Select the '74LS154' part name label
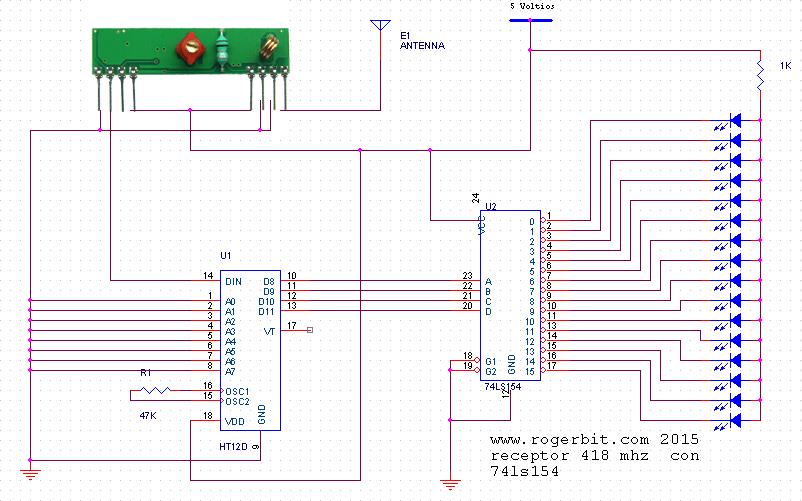Viewport: 802px width, 501px height. 503,387
